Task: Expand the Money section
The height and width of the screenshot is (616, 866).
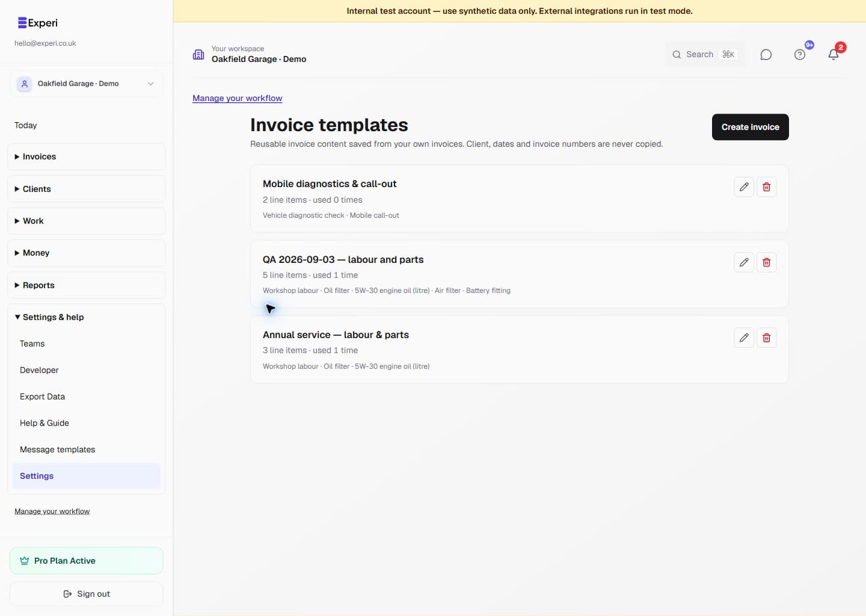Action: pos(86,253)
